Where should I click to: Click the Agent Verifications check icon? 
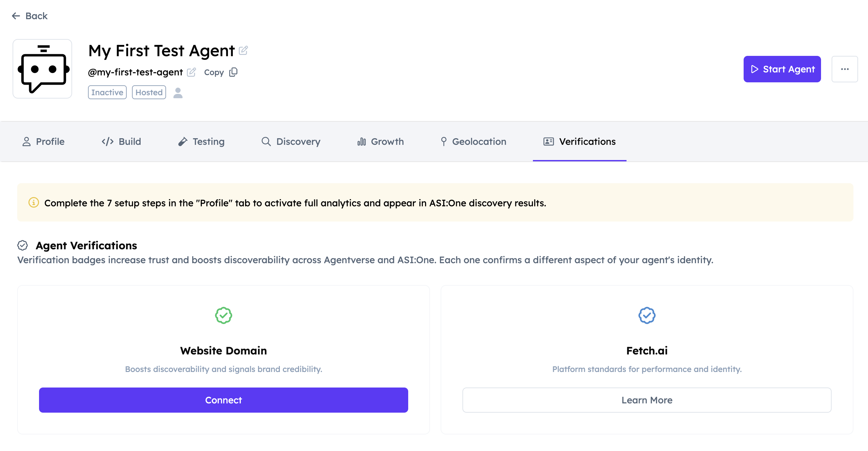point(22,245)
